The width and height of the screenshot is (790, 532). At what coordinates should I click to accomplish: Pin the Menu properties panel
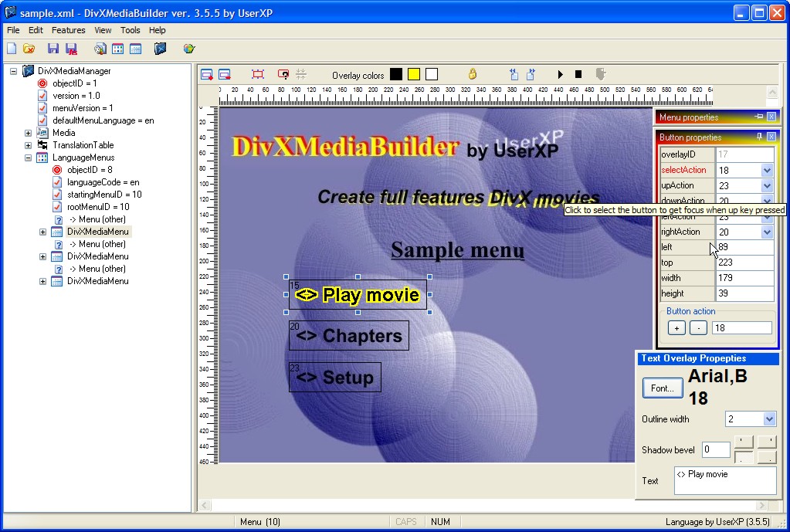click(759, 117)
